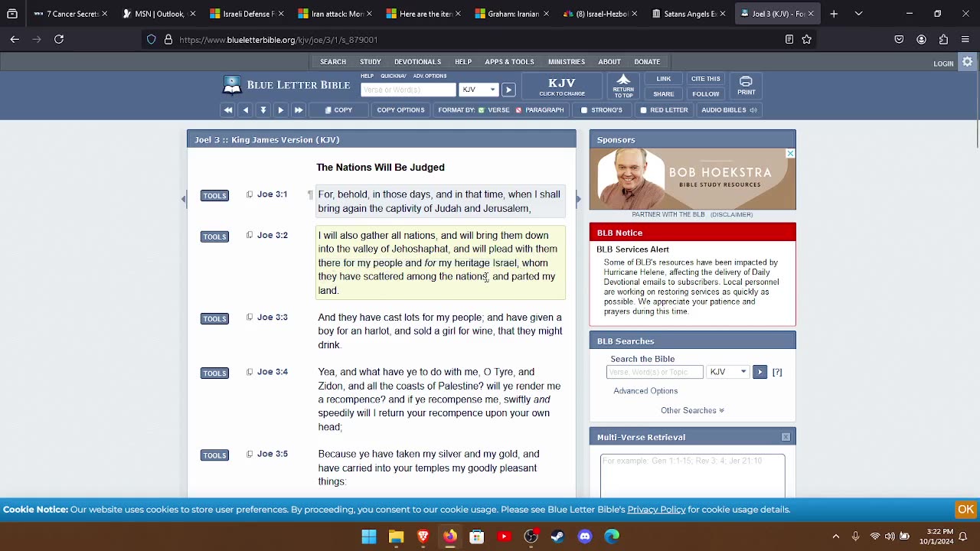Open the header KJV translation dropdown
Screen dimensions: 980x551
coord(479,90)
